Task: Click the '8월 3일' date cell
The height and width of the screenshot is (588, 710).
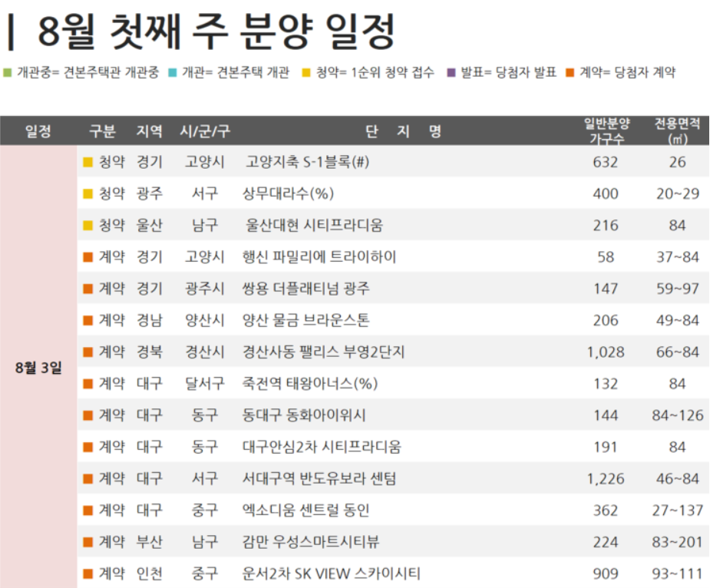Action: point(38,368)
